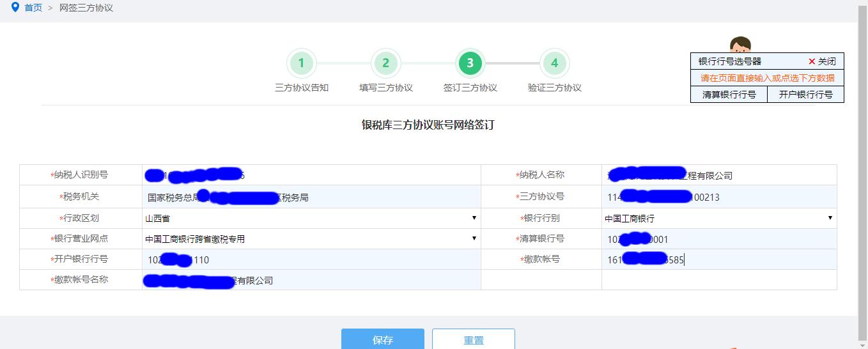Select step 2 circle 填写三方协议
This screenshot has width=868, height=349.
pos(385,63)
